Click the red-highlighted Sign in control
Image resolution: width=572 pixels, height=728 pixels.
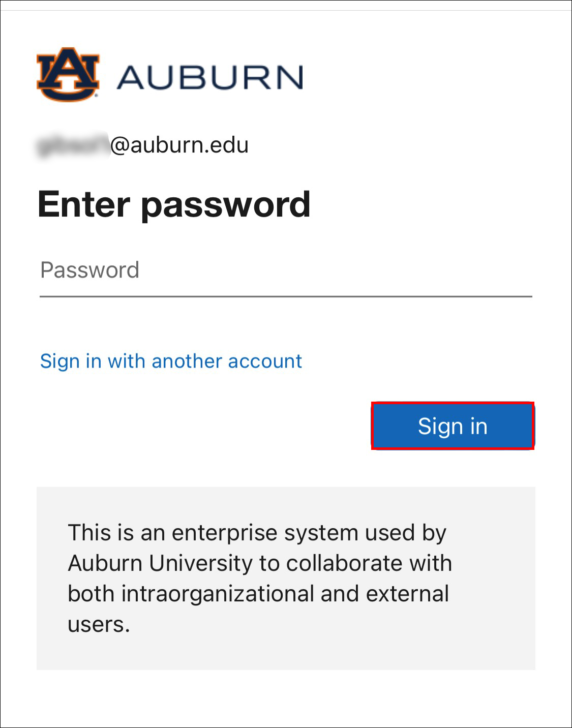pos(454,426)
